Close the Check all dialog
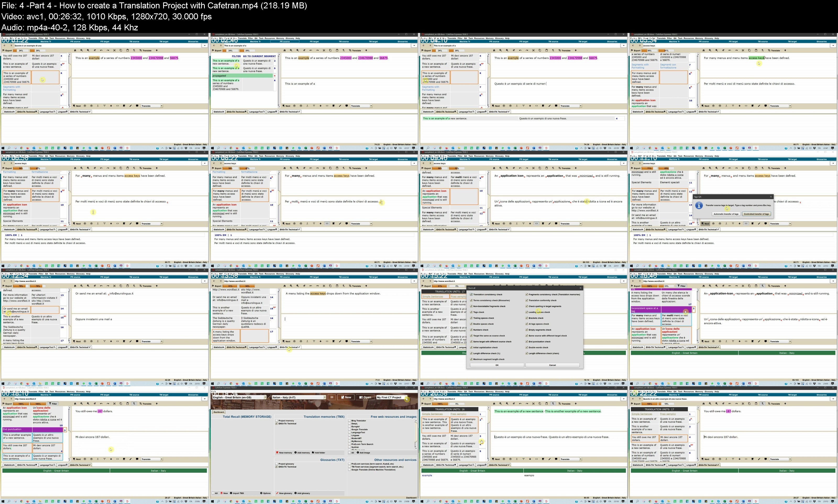This screenshot has width=838, height=504. click(x=580, y=288)
